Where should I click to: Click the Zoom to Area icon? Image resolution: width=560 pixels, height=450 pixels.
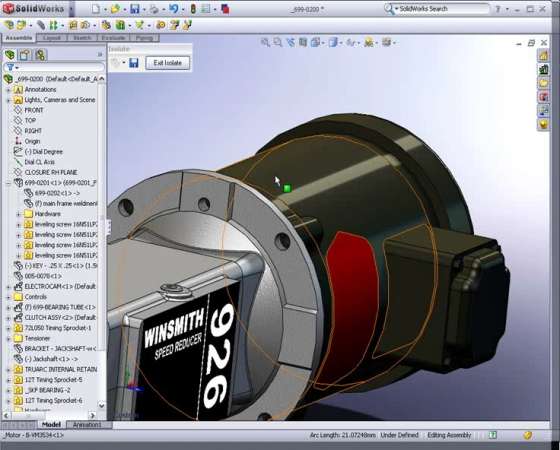pos(278,42)
